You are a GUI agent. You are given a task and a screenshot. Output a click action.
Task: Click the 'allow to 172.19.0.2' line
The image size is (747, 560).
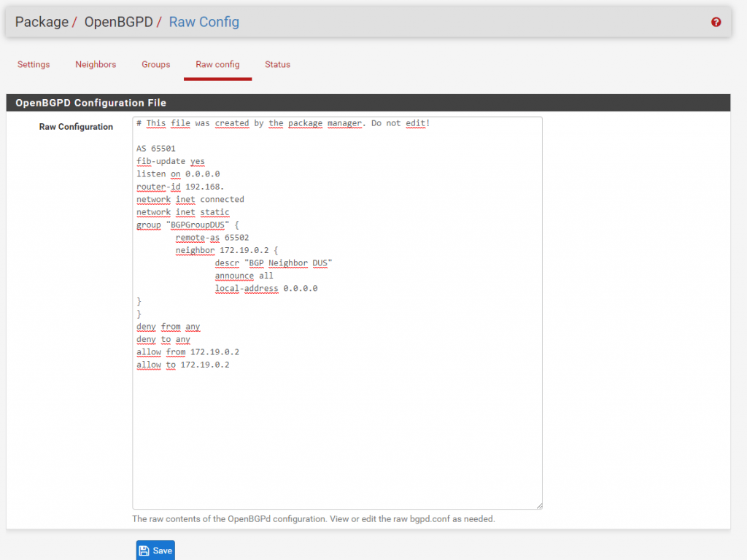(x=183, y=365)
